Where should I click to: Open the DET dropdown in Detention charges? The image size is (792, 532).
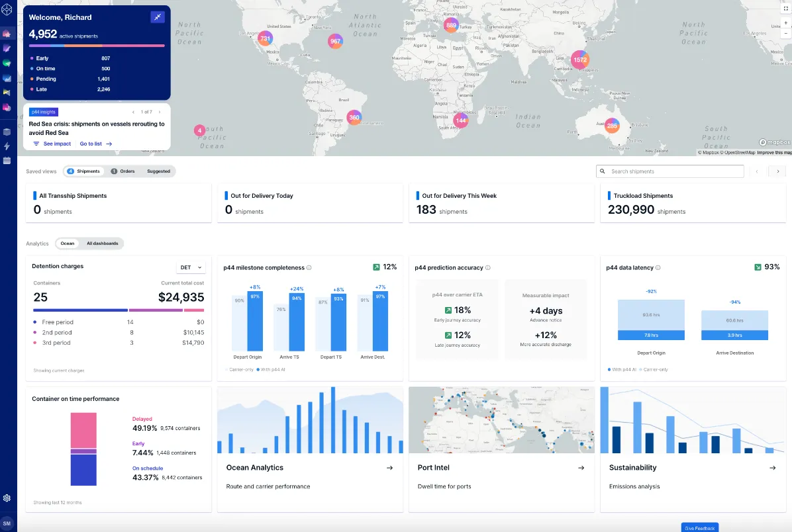pyautogui.click(x=191, y=267)
